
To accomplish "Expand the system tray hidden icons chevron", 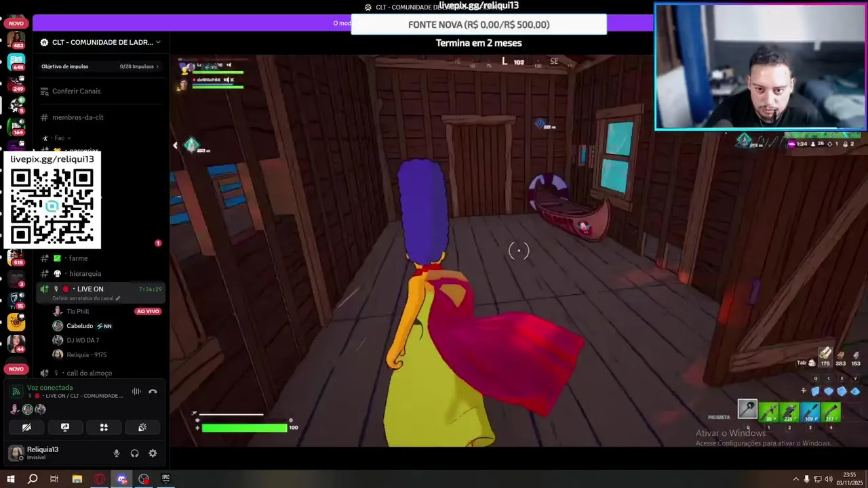I will 795,479.
